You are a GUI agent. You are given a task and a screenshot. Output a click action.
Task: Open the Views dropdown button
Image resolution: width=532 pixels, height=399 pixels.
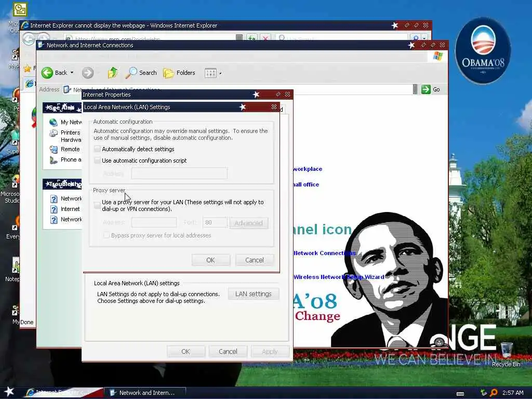pyautogui.click(x=212, y=73)
